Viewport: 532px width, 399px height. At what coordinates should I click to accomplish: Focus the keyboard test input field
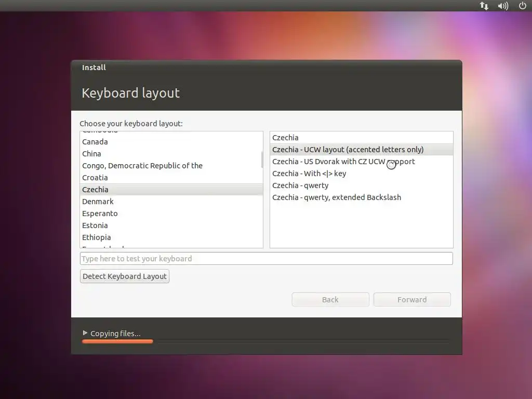click(267, 259)
